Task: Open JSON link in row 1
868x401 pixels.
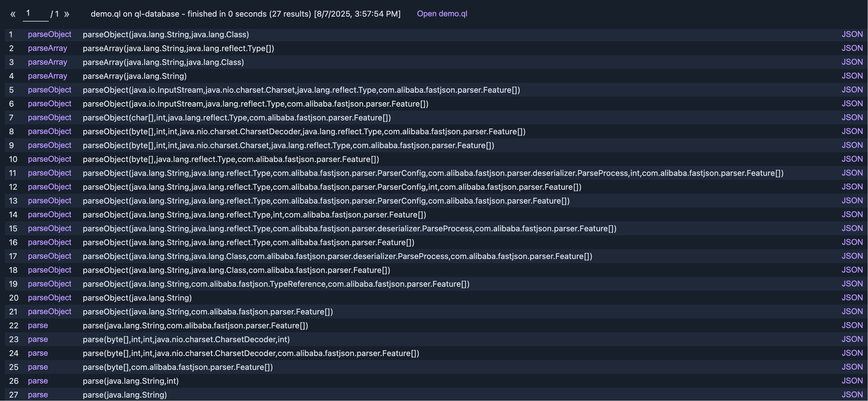Action: click(x=852, y=34)
